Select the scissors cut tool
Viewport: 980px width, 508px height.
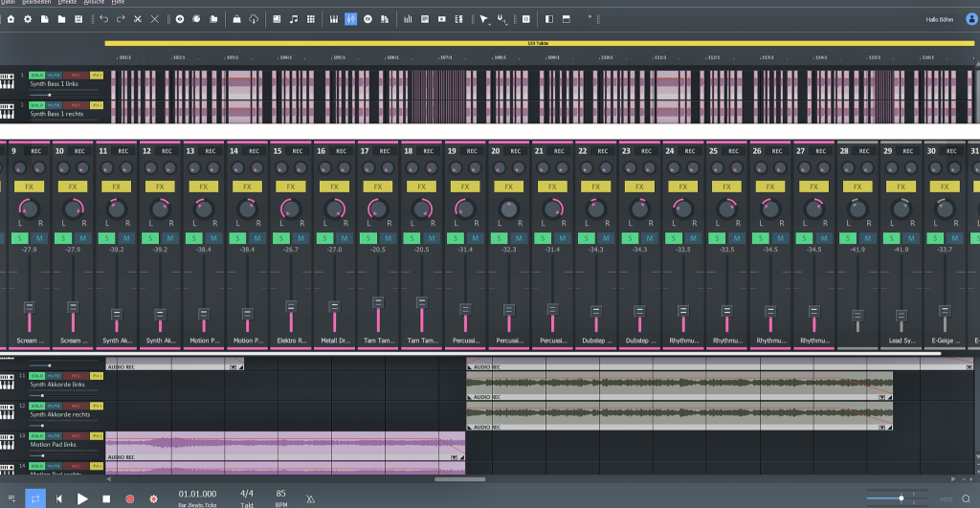pos(138,19)
